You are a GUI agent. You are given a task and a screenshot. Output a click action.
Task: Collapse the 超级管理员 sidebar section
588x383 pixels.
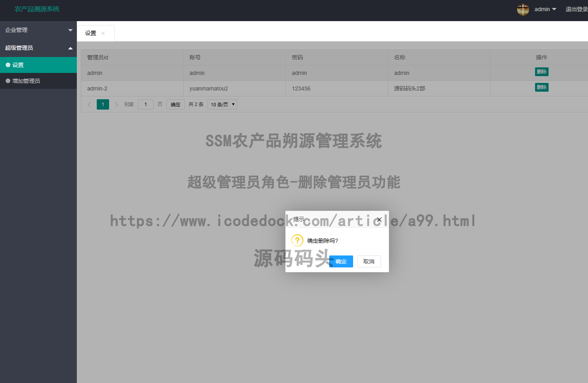[x=38, y=47]
